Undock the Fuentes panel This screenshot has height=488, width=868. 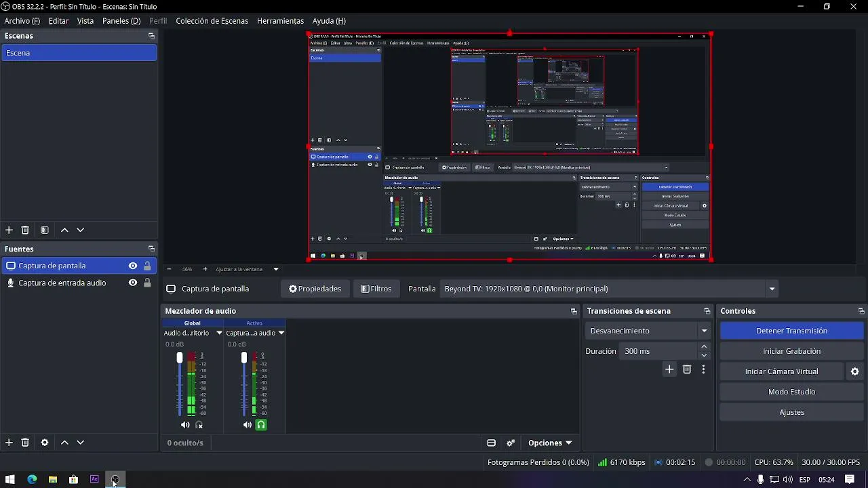(x=151, y=249)
